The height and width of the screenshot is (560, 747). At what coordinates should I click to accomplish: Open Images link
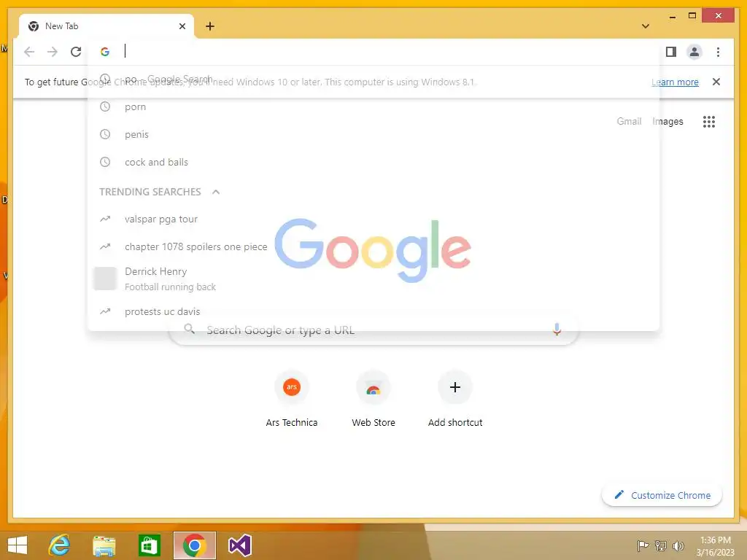tap(667, 122)
